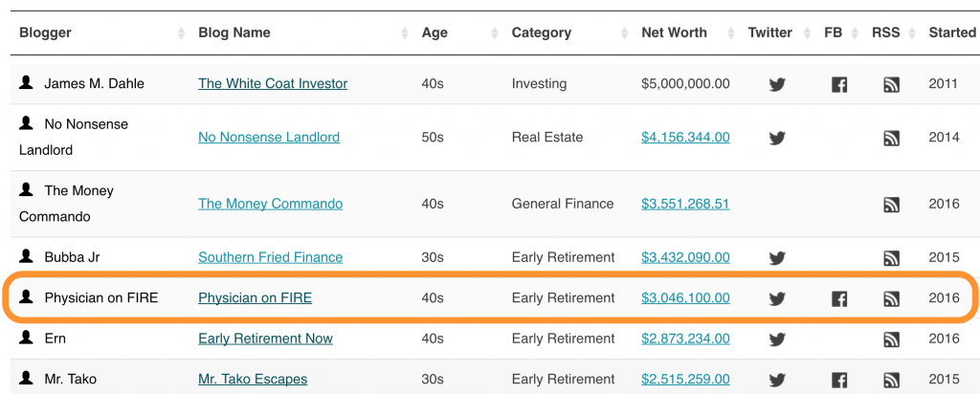Open RSS feed icon for Physician on FIRE
Image resolution: width=980 pixels, height=394 pixels.
tap(891, 298)
